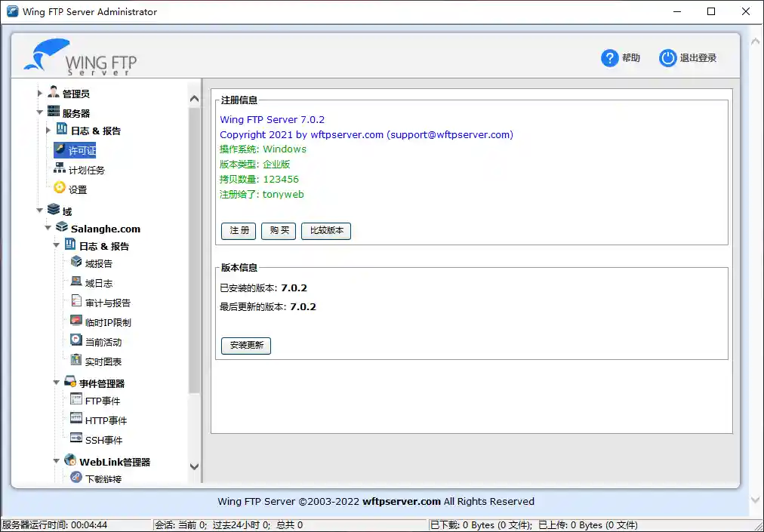764x532 pixels.
Task: Open the 下载链接 download link icon
Action: point(75,477)
